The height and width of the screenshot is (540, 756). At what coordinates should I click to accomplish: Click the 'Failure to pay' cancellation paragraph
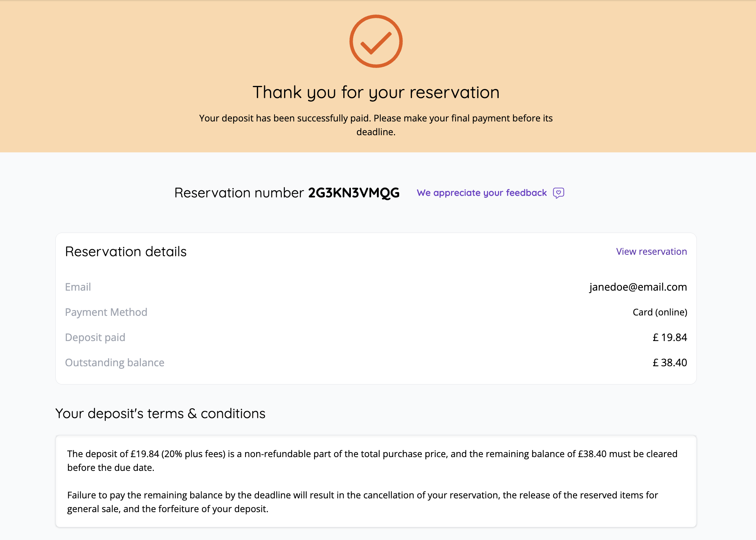[362, 502]
